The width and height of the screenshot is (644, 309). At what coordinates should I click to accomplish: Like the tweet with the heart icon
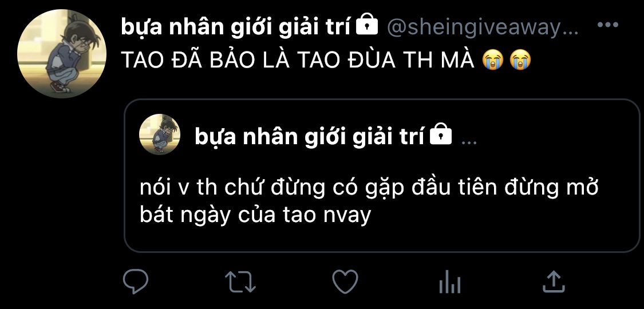point(345,282)
